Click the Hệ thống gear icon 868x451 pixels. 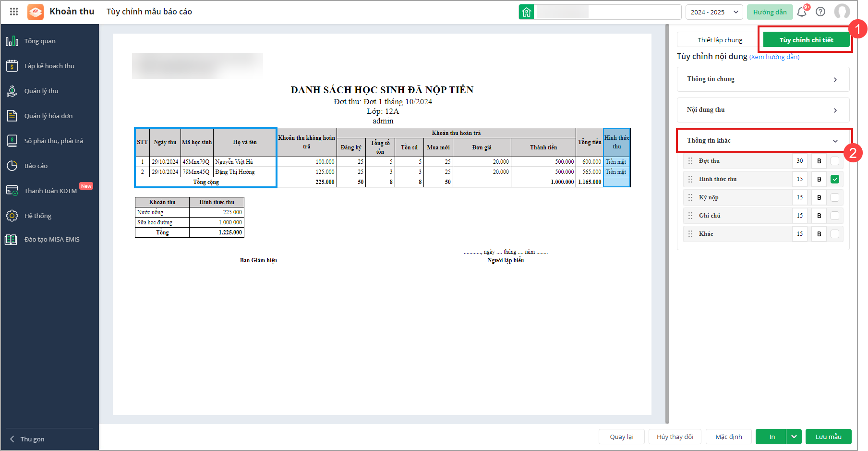12,216
